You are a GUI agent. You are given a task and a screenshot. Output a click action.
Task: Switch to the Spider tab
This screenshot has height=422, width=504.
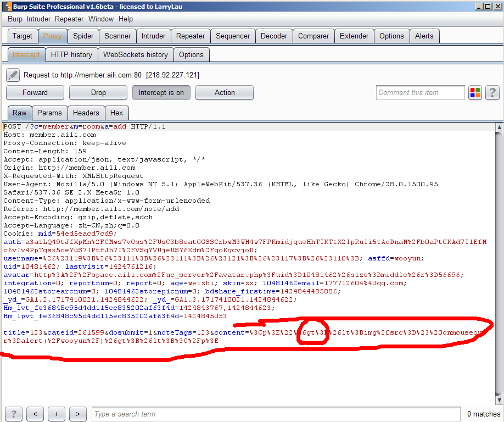83,36
